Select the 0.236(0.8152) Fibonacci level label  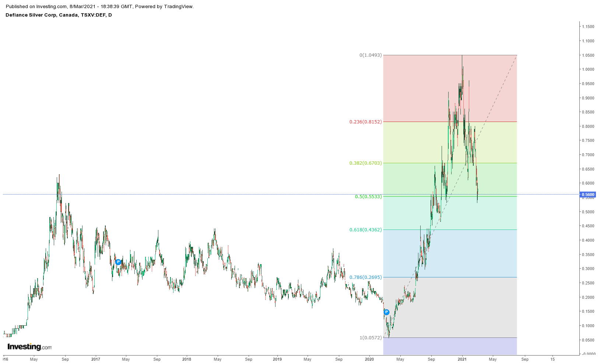click(365, 122)
